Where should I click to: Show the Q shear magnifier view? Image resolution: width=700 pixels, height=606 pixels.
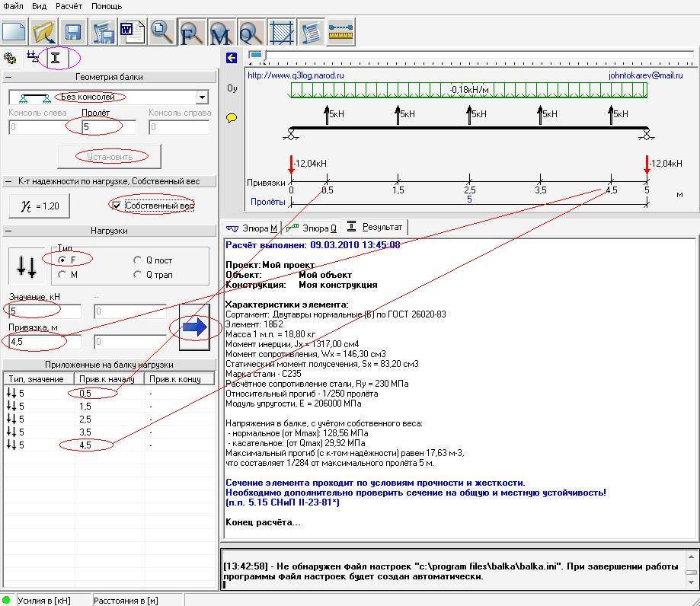[251, 32]
